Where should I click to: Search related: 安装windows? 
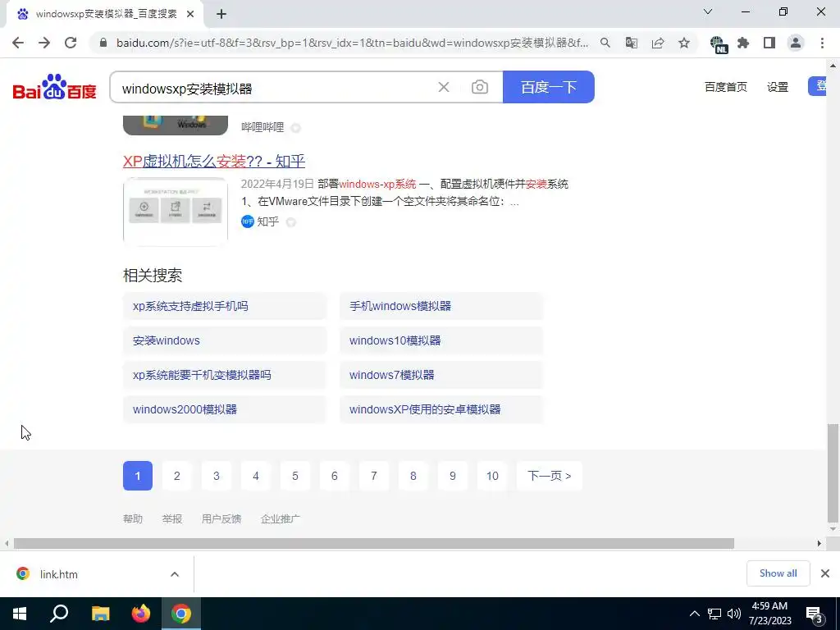pos(225,340)
